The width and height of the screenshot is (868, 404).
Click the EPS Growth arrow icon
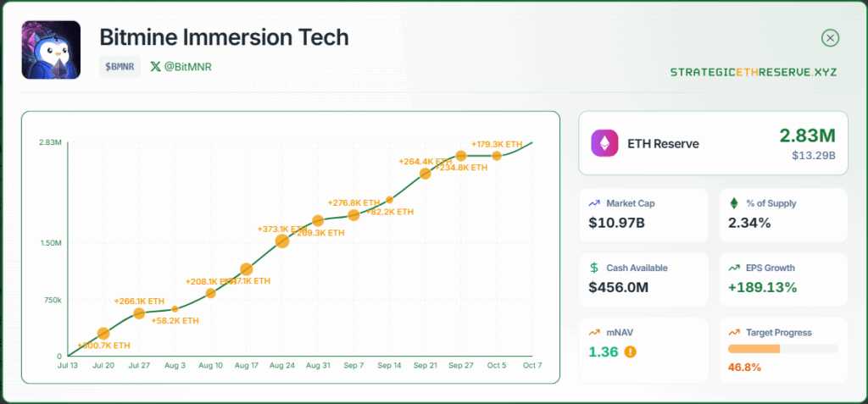734,268
